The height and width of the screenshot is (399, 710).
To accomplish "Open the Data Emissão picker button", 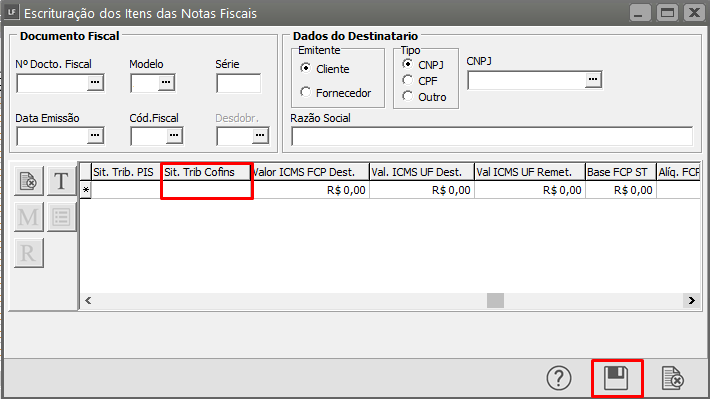I will [x=95, y=135].
